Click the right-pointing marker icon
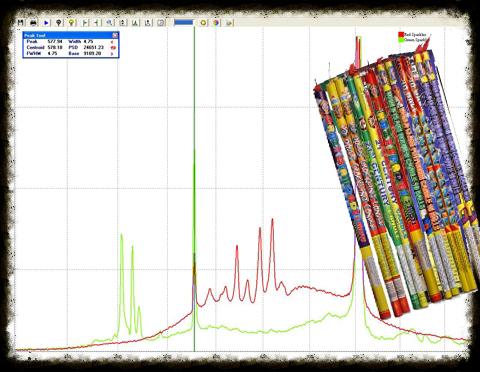This screenshot has height=372, width=480. pos(85,23)
